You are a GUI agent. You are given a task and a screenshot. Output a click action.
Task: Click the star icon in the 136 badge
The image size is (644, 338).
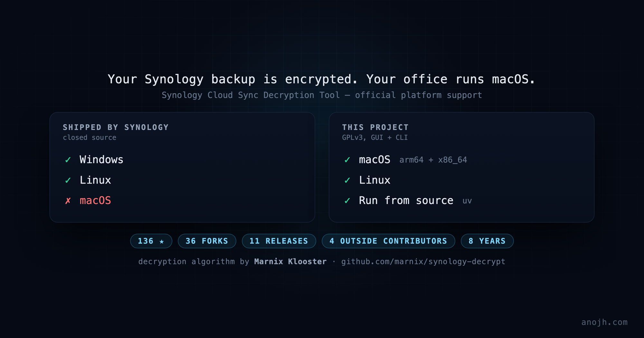coord(162,241)
